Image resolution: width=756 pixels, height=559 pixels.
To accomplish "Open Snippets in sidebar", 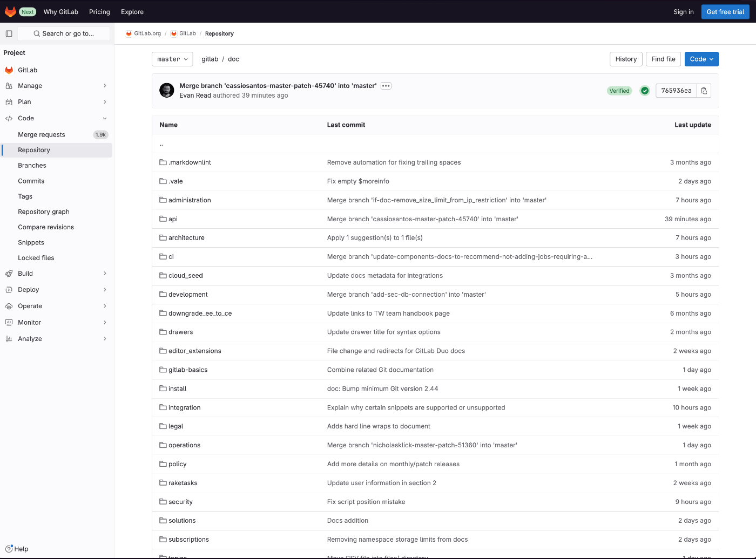I will coord(57,243).
